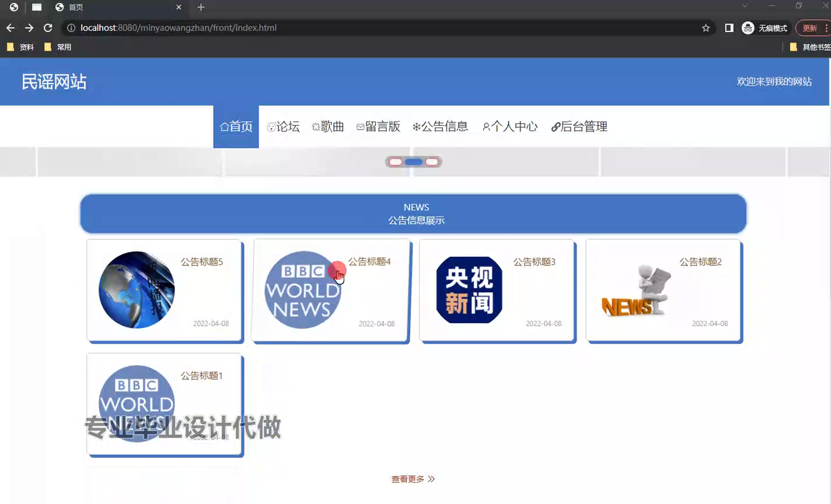
Task: Open the globe image of 公告标题5
Action: [x=137, y=290]
